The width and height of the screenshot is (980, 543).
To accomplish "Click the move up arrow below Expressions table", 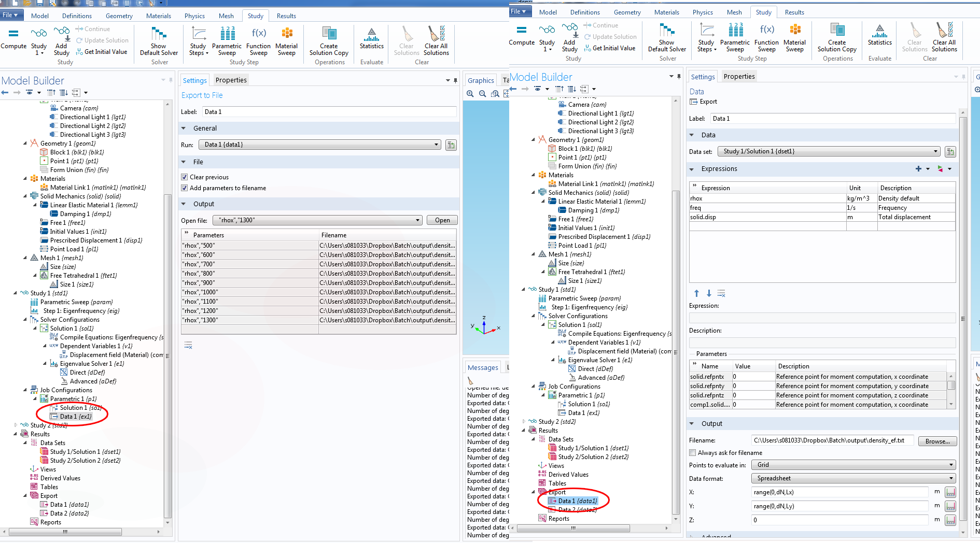I will click(696, 293).
